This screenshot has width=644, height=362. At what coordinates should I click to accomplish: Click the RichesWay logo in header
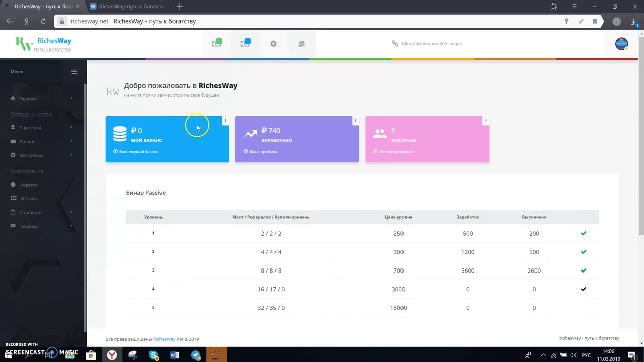coord(43,44)
